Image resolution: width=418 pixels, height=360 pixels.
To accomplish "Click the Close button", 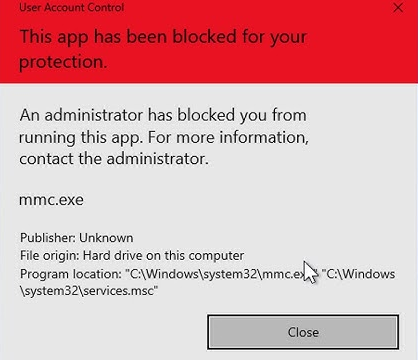I will coord(303,332).
